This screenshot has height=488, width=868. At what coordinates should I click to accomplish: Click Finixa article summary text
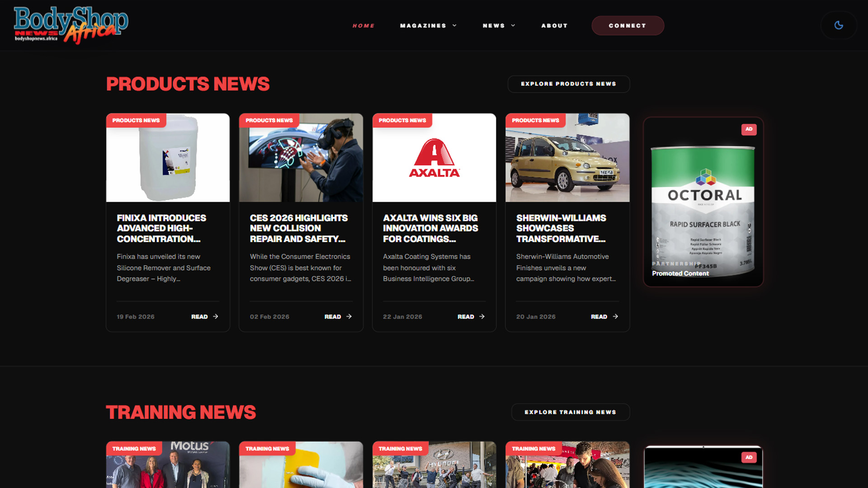point(164,267)
